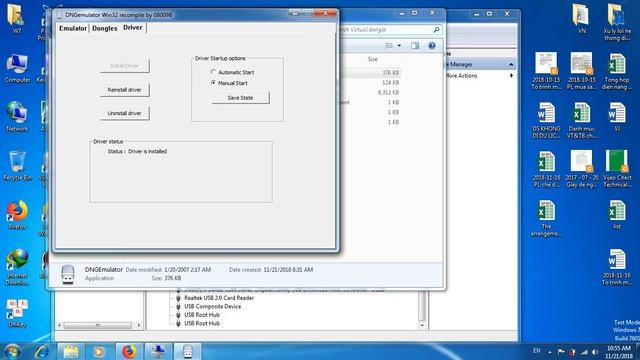Open the W7 folder desktop icon
The height and width of the screenshot is (360, 640).
click(x=16, y=19)
